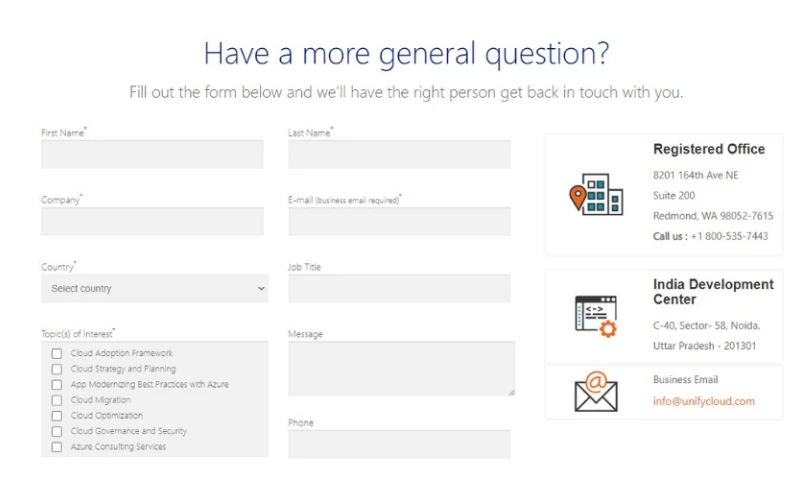Focus the Last Name text box
This screenshot has width=800, height=480.
(399, 154)
